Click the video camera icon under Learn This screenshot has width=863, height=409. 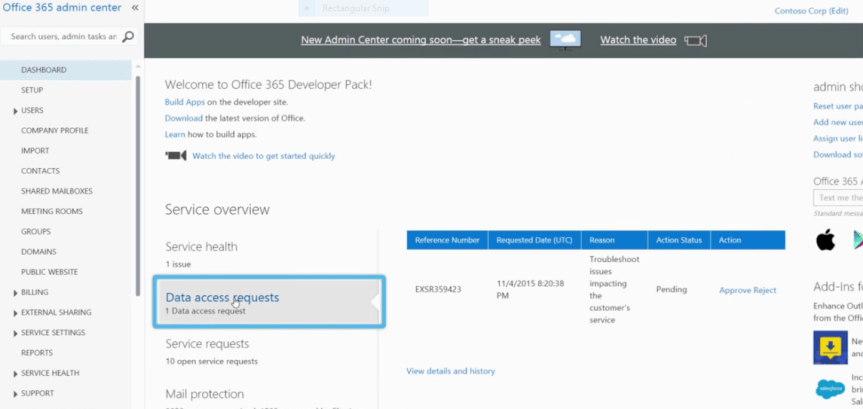pyautogui.click(x=176, y=156)
